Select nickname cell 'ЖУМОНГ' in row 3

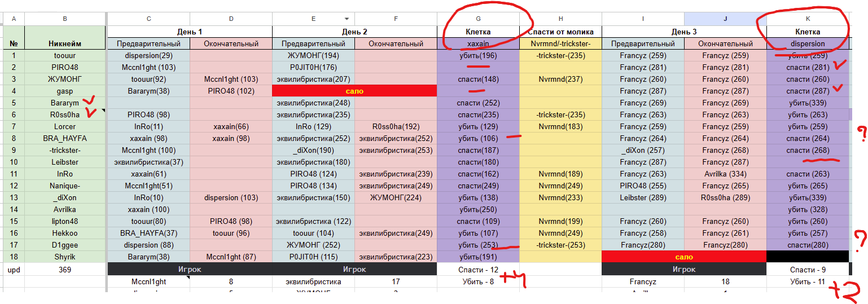click(65, 79)
